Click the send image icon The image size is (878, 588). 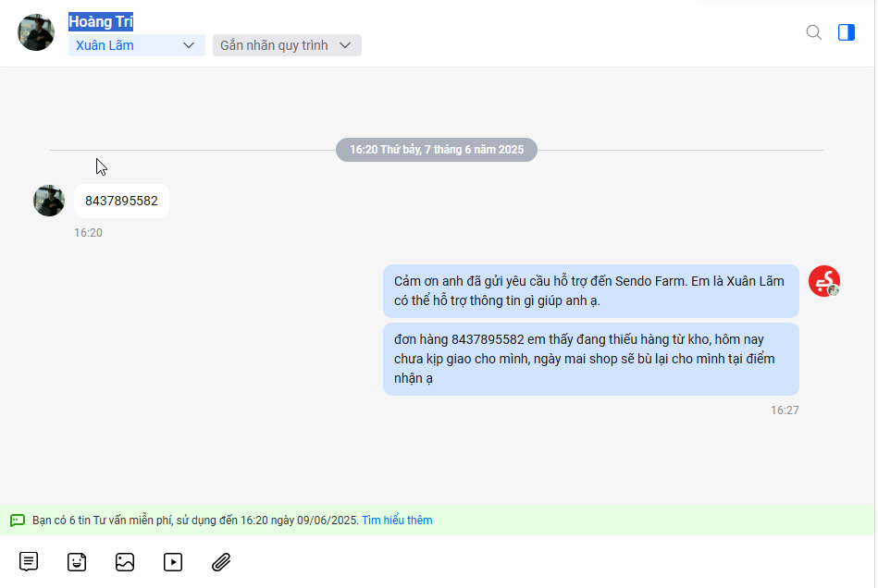tap(125, 562)
